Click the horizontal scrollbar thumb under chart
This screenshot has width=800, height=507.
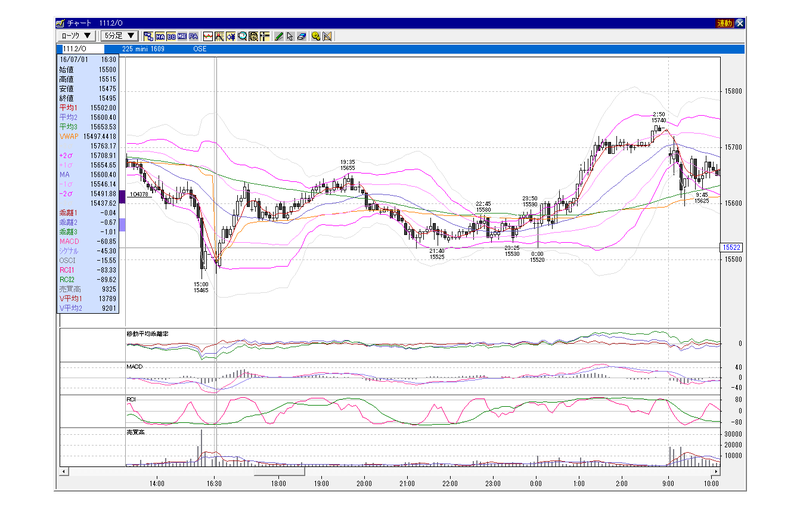279,472
